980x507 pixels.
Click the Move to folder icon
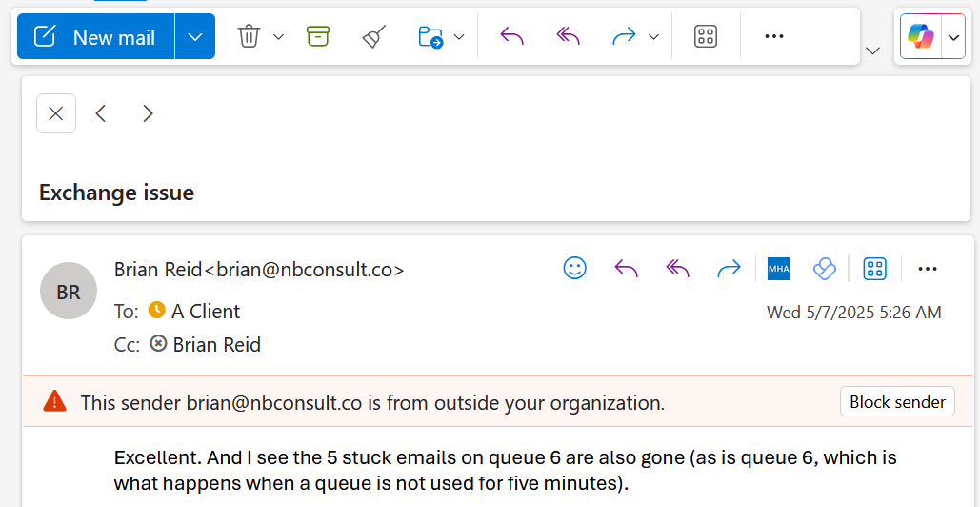tap(430, 36)
